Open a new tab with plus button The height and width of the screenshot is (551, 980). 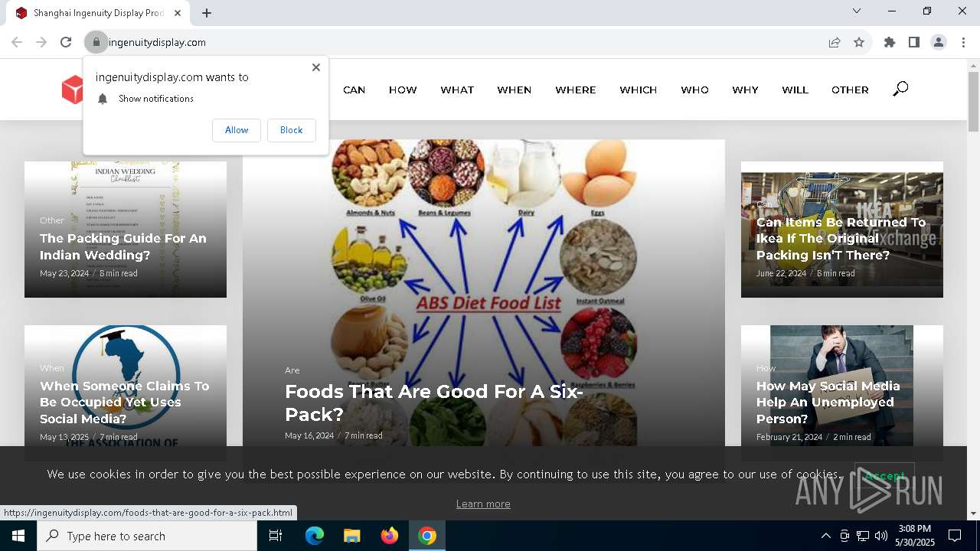pos(207,13)
